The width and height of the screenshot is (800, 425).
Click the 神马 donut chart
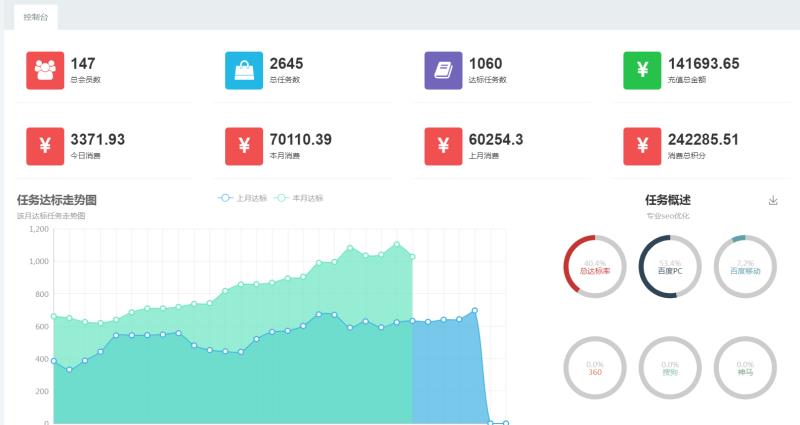pyautogui.click(x=745, y=368)
